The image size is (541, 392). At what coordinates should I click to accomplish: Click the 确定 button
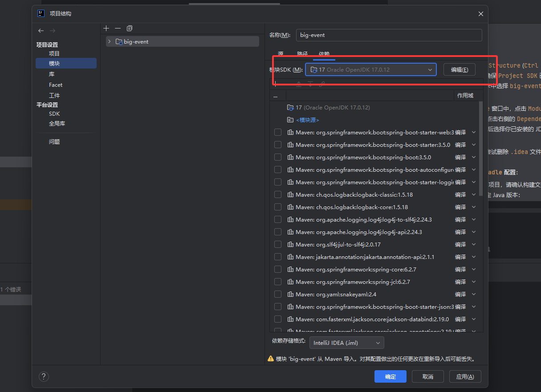click(x=390, y=376)
